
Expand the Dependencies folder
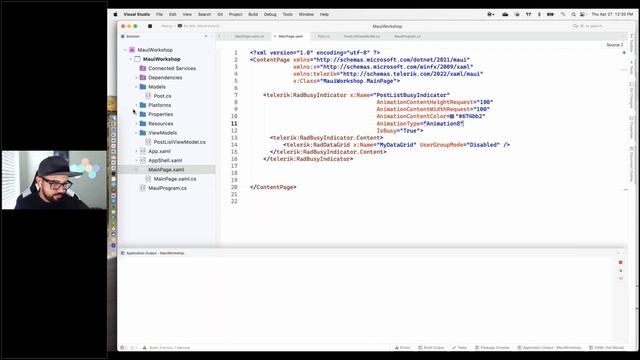click(x=136, y=78)
